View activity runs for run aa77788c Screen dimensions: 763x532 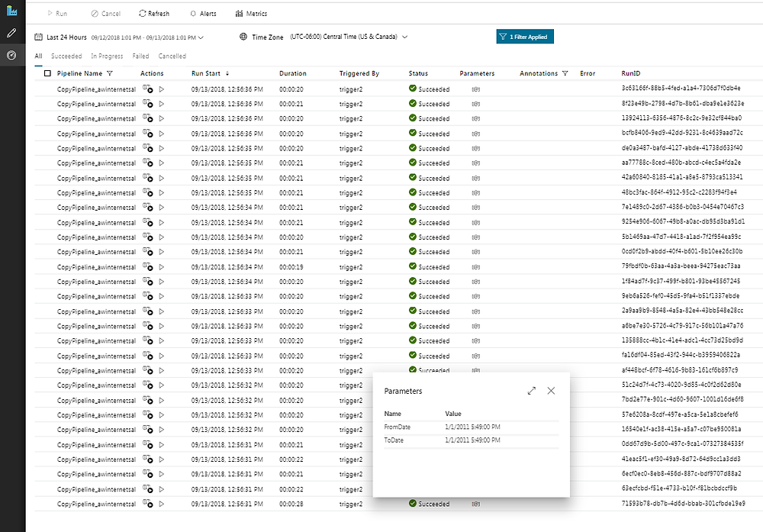coord(147,163)
